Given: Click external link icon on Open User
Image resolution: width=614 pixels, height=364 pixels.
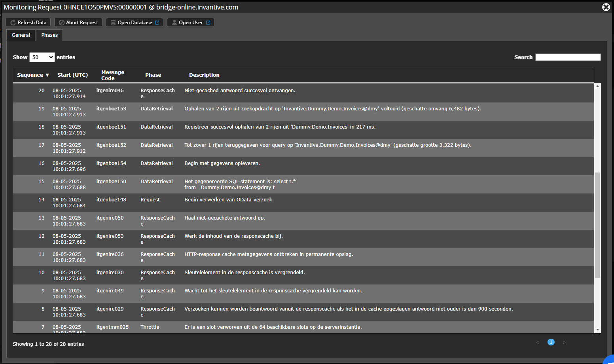Looking at the screenshot, I should pyautogui.click(x=208, y=23).
